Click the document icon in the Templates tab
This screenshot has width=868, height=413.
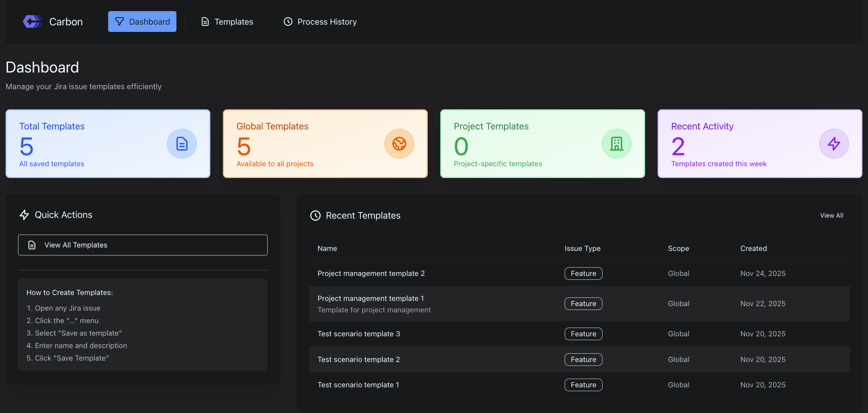click(x=205, y=21)
